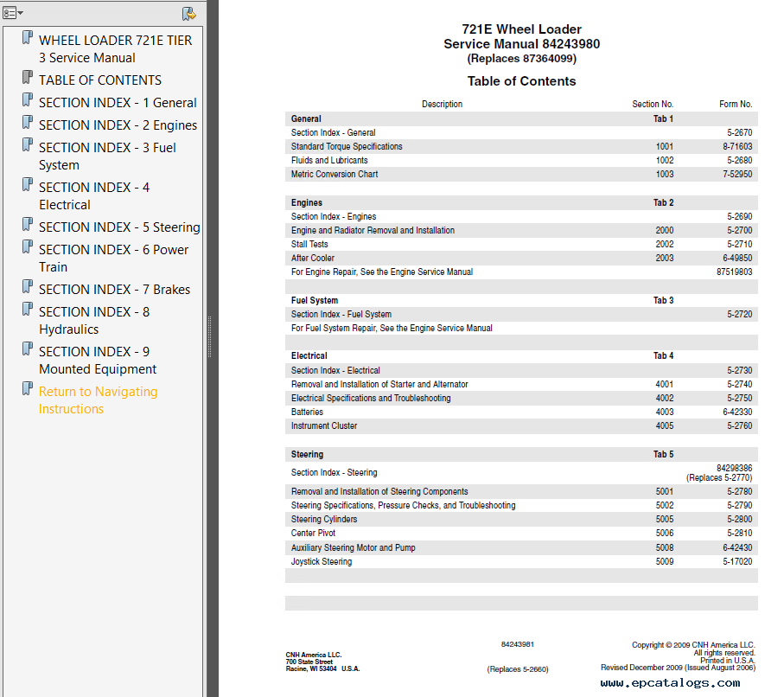Click the 'Steering' section heading
784x697 pixels.
(307, 454)
